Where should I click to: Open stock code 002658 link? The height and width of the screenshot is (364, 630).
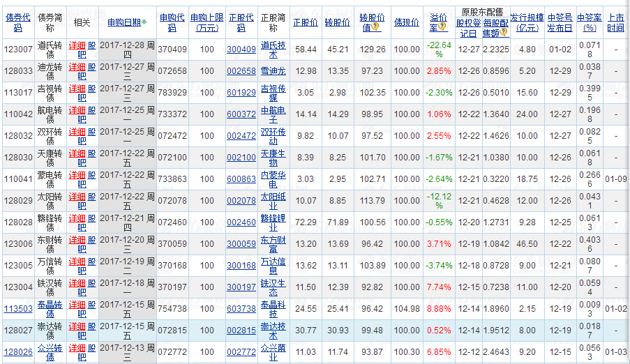[241, 71]
